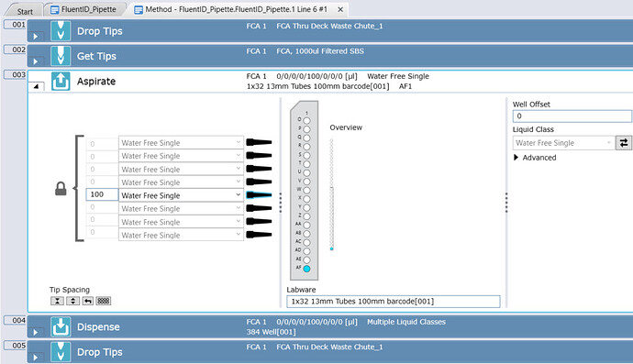
Task: Switch to the FluentID_Pipette tab
Action: pos(83,9)
